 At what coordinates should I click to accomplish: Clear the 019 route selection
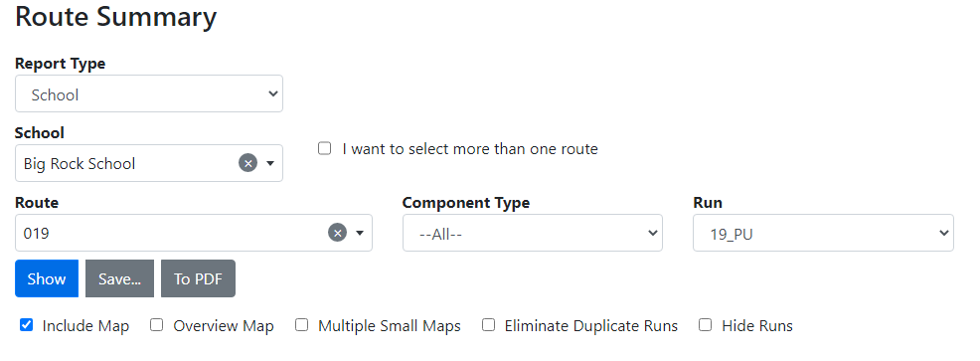[x=338, y=234]
